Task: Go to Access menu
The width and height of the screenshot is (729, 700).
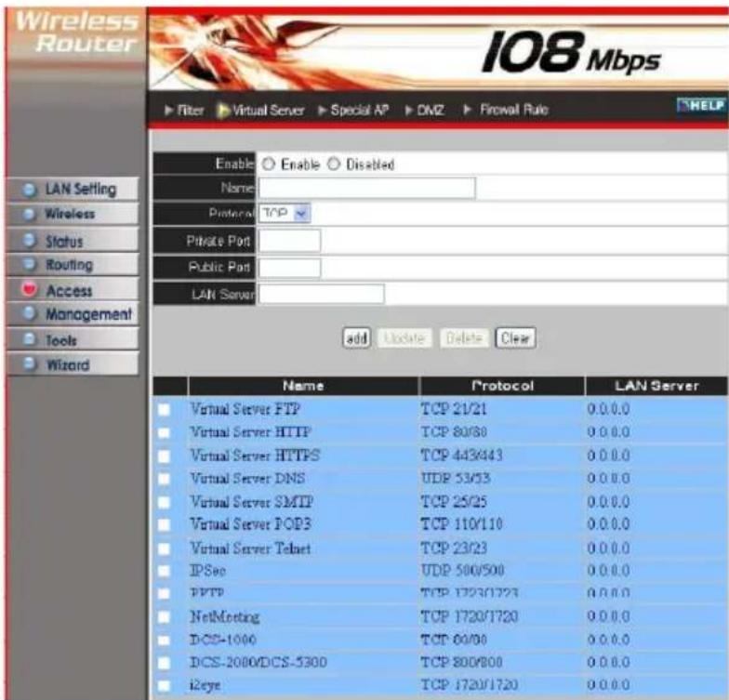Action: [73, 290]
